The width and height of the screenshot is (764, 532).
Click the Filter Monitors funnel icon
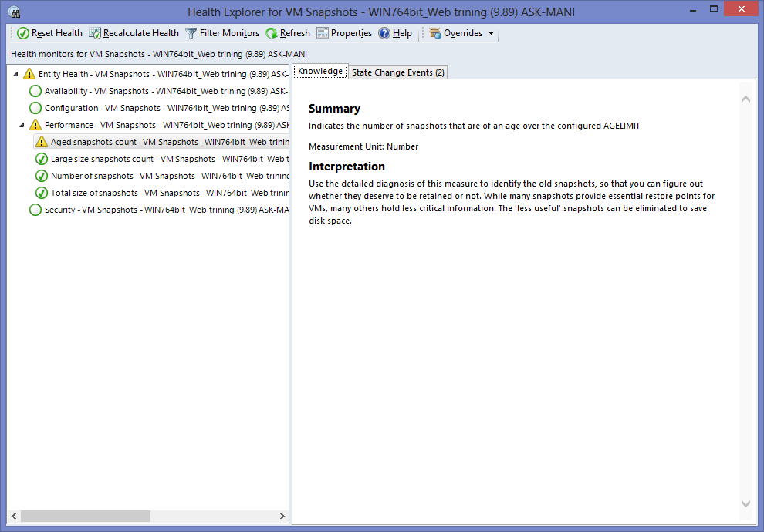click(191, 33)
